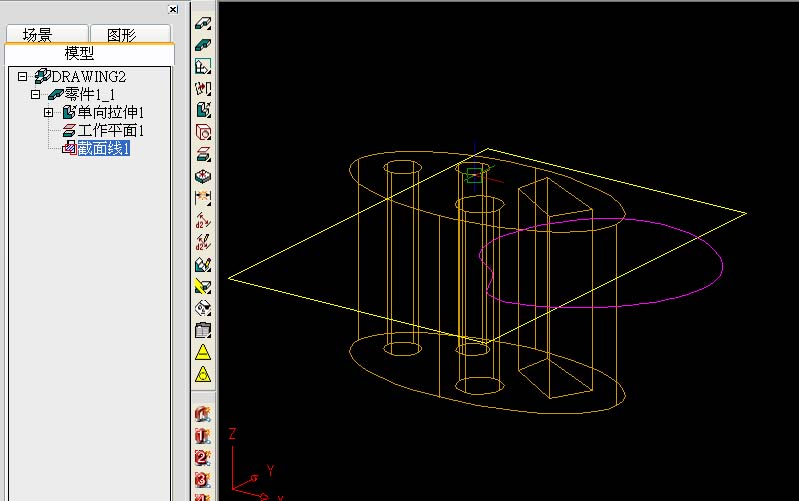The height and width of the screenshot is (501, 799).
Task: Click the XYZ axis triad in viewport
Action: tap(255, 465)
